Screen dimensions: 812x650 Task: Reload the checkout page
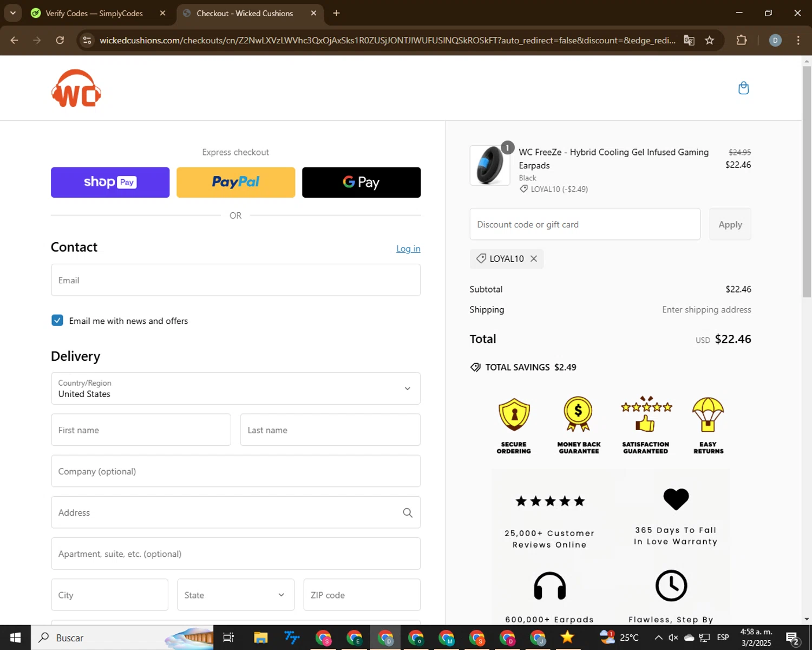[x=60, y=40]
